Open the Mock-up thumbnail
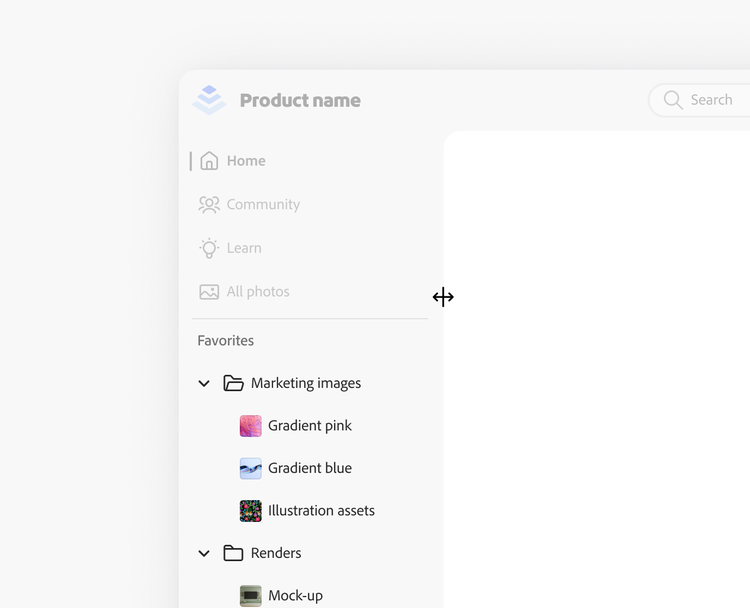The image size is (750, 608). click(x=251, y=596)
